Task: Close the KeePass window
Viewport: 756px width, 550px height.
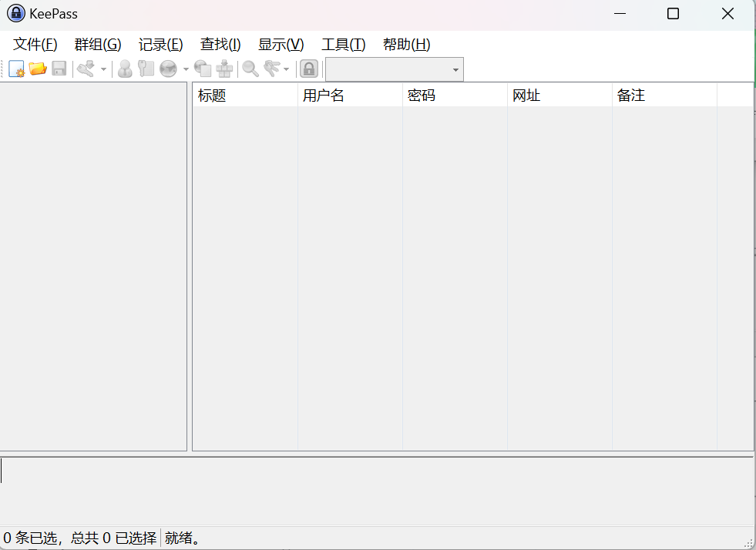Action: pyautogui.click(x=727, y=14)
